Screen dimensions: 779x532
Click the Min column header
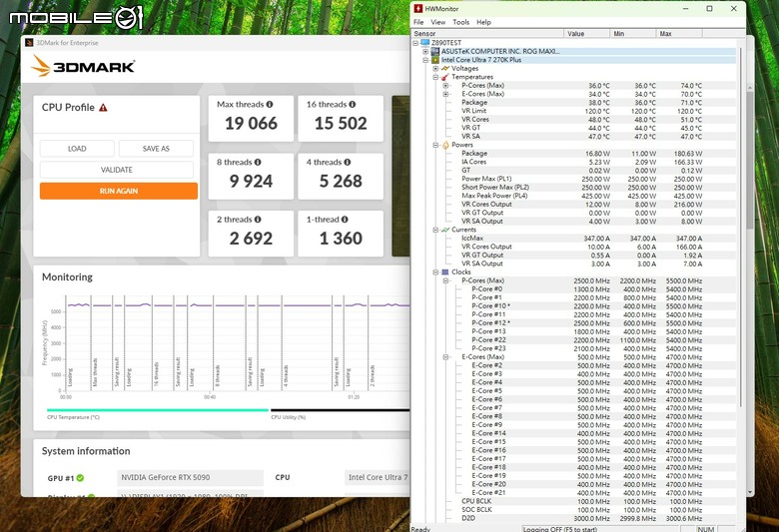tap(633, 33)
